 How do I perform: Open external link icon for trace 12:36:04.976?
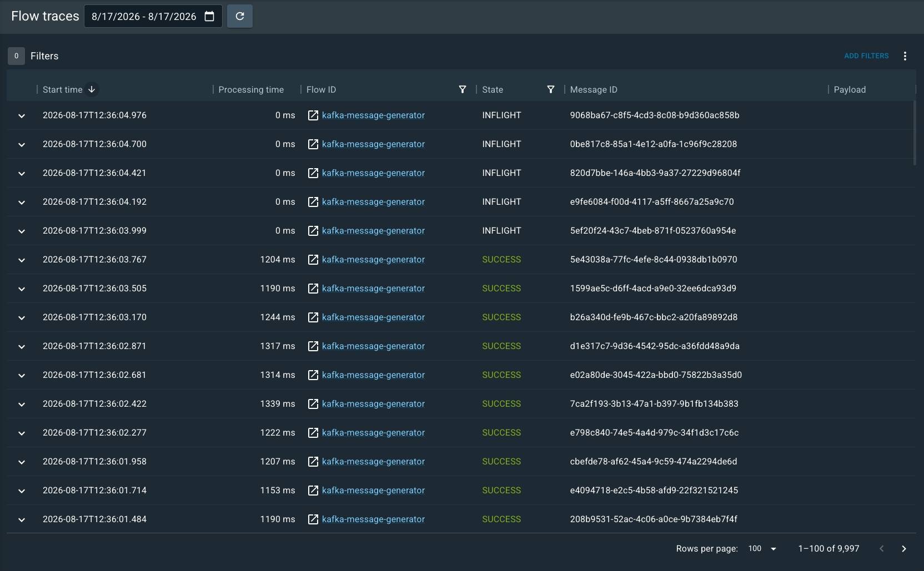[x=313, y=115]
